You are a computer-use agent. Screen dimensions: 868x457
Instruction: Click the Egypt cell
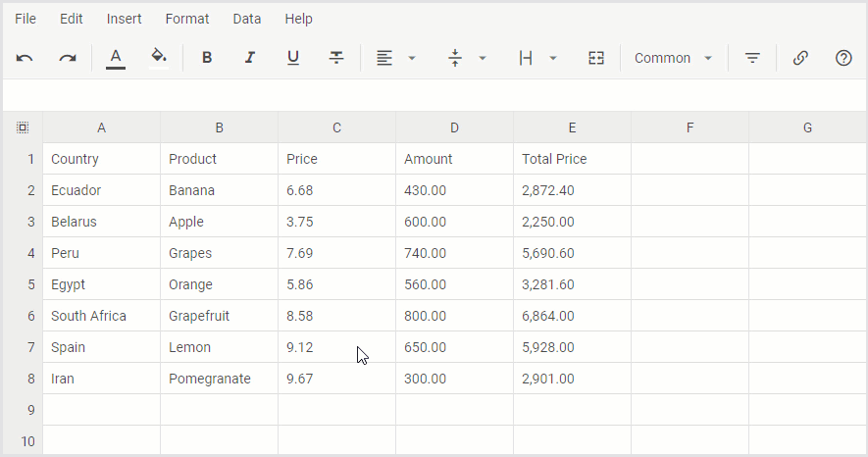click(x=102, y=285)
